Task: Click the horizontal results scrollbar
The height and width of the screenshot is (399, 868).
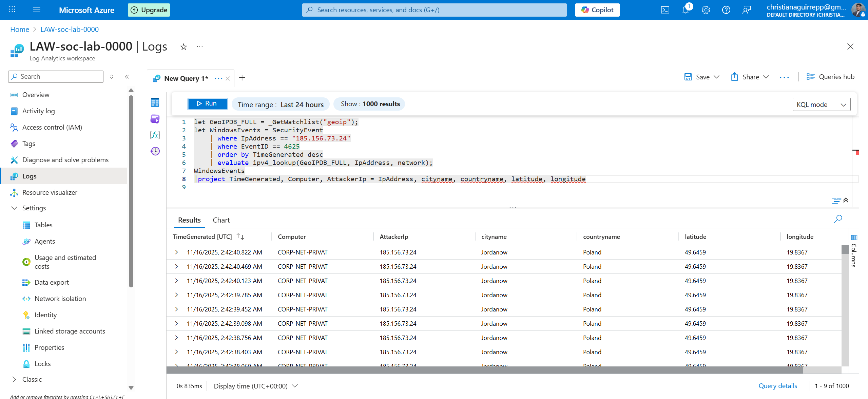Action: pyautogui.click(x=484, y=370)
